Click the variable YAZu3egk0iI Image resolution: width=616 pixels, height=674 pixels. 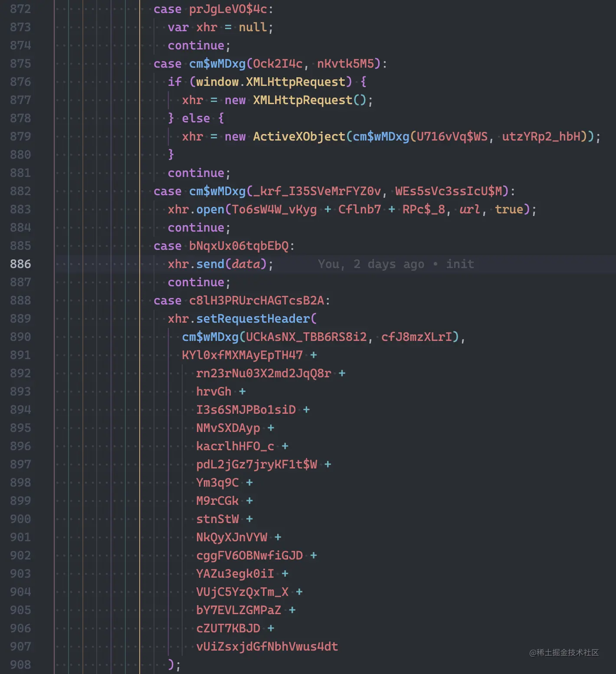[235, 574]
